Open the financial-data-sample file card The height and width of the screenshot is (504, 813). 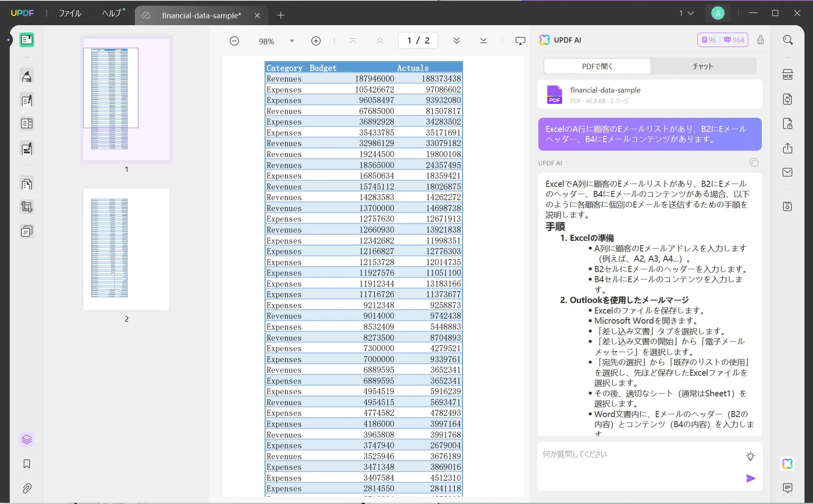[x=650, y=95]
